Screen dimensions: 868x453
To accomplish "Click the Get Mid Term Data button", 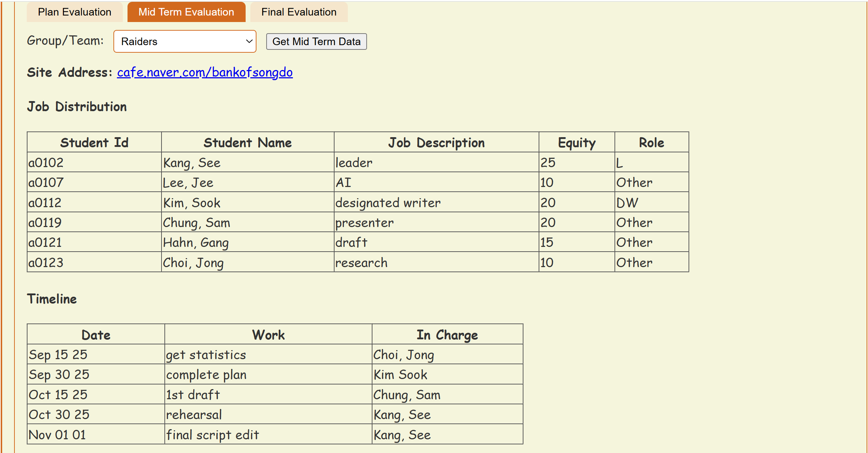I will 316,42.
